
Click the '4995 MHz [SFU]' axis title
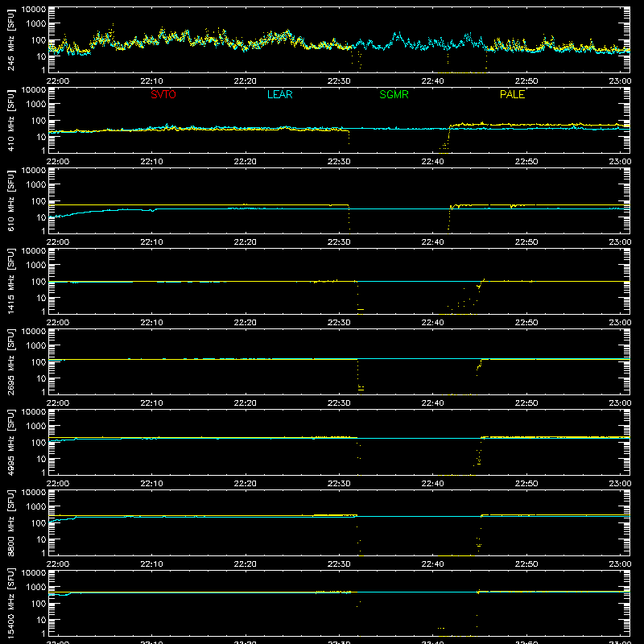[10, 442]
